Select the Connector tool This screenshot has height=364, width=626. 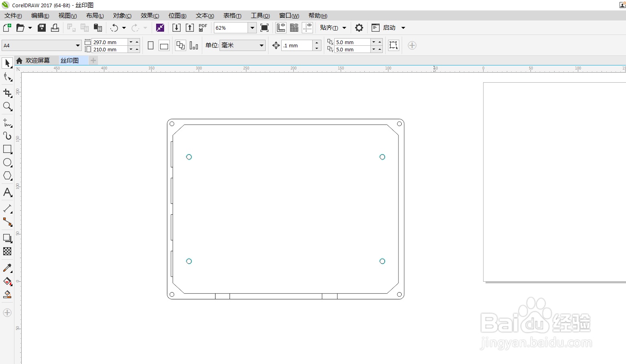pyautogui.click(x=7, y=222)
